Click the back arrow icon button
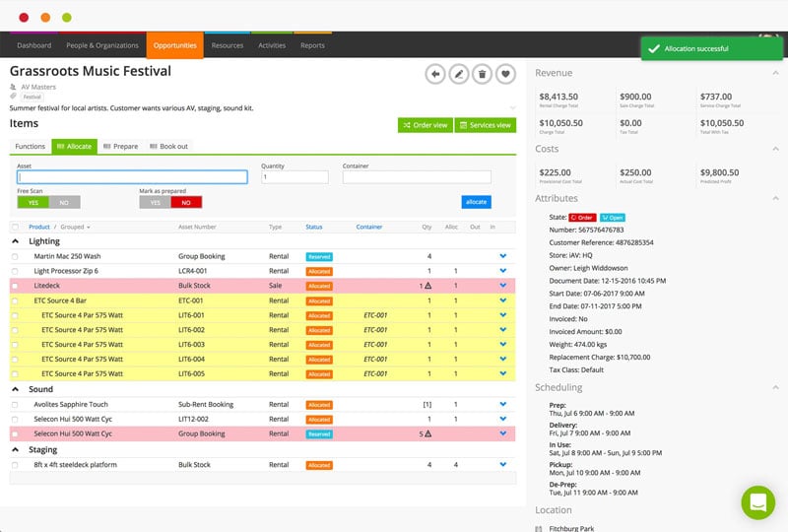Viewport: 788px width, 532px height. coord(435,74)
